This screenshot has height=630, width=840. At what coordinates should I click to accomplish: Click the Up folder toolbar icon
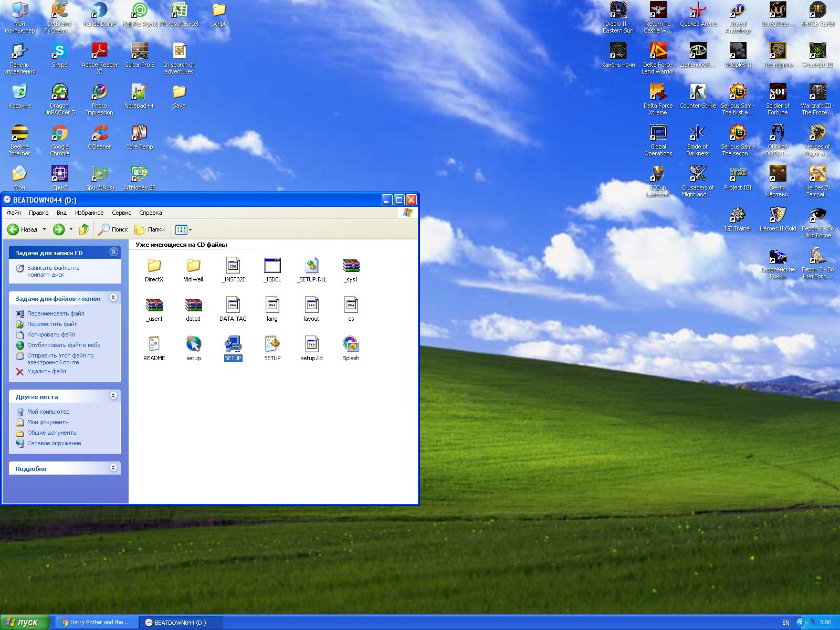point(83,229)
